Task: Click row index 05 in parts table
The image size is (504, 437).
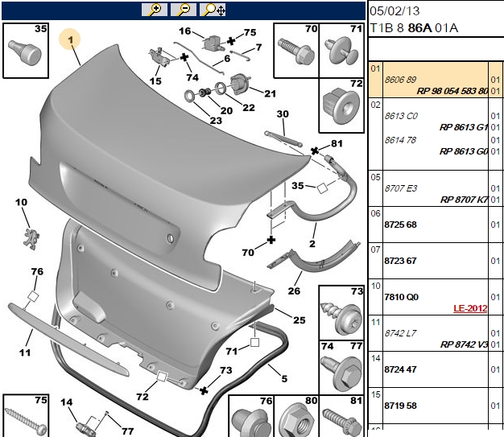Action: [x=375, y=177]
